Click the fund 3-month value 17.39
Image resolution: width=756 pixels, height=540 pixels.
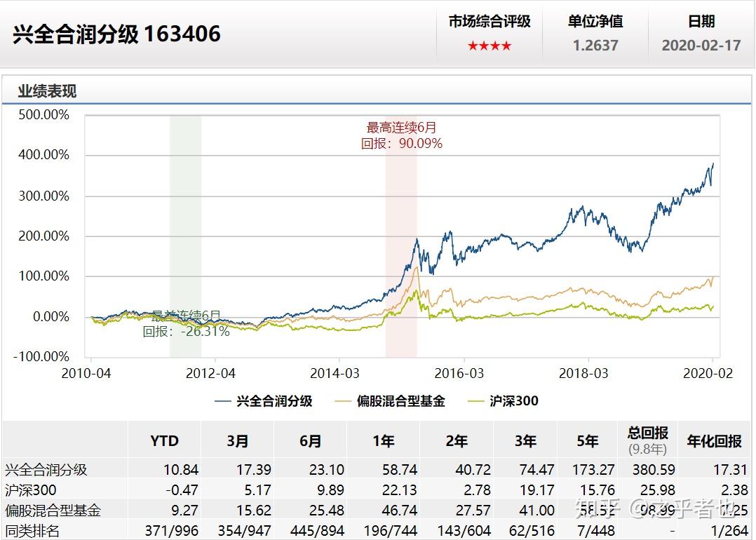pos(254,470)
